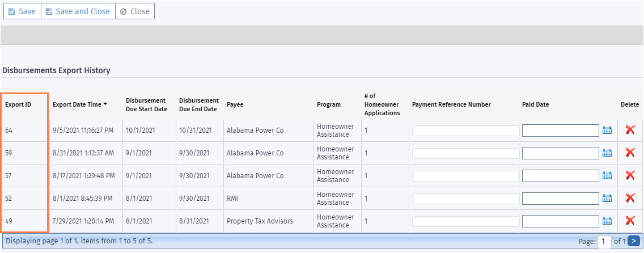Viewport: 644px width, 253px height.
Task: Focus Paid Date field for ID 64
Action: (x=561, y=130)
